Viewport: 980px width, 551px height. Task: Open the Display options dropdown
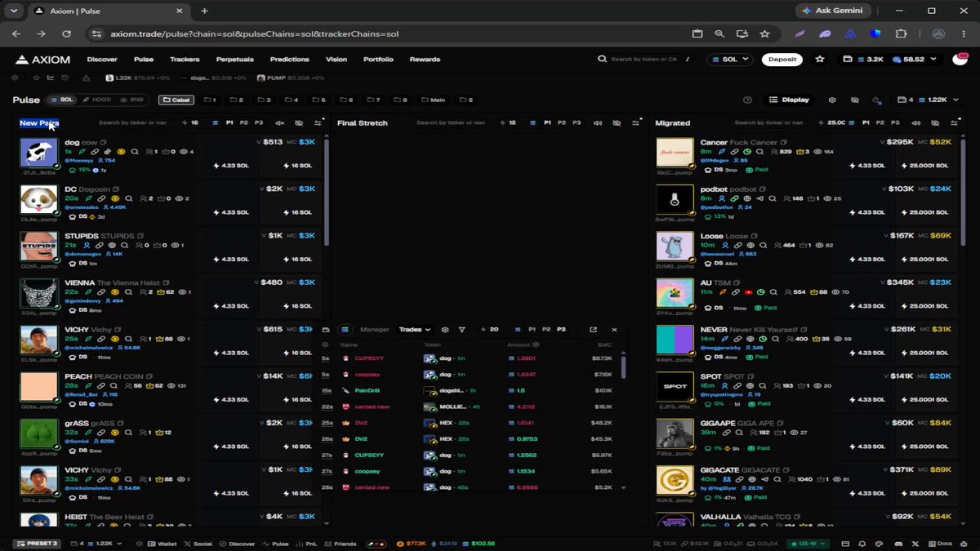point(790,100)
